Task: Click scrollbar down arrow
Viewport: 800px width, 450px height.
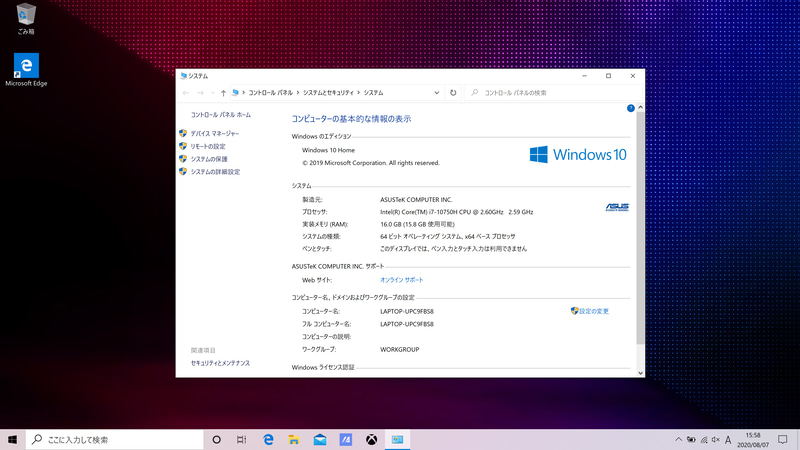Action: 640,373
